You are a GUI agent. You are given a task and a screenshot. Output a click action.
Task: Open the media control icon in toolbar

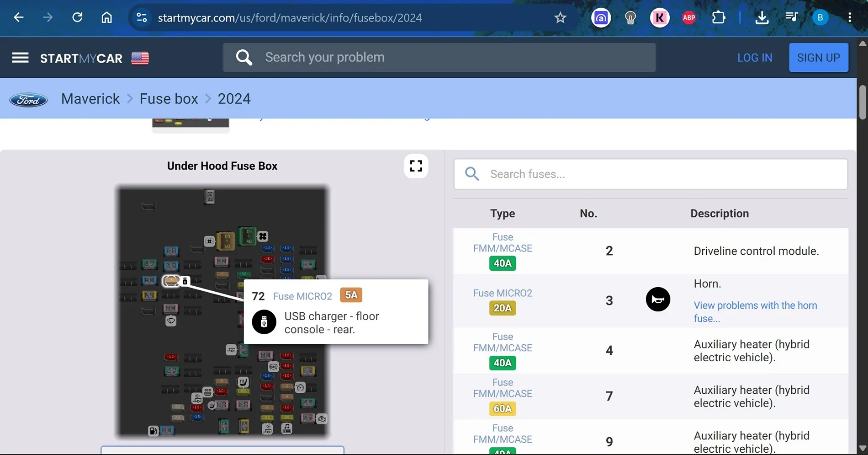791,17
